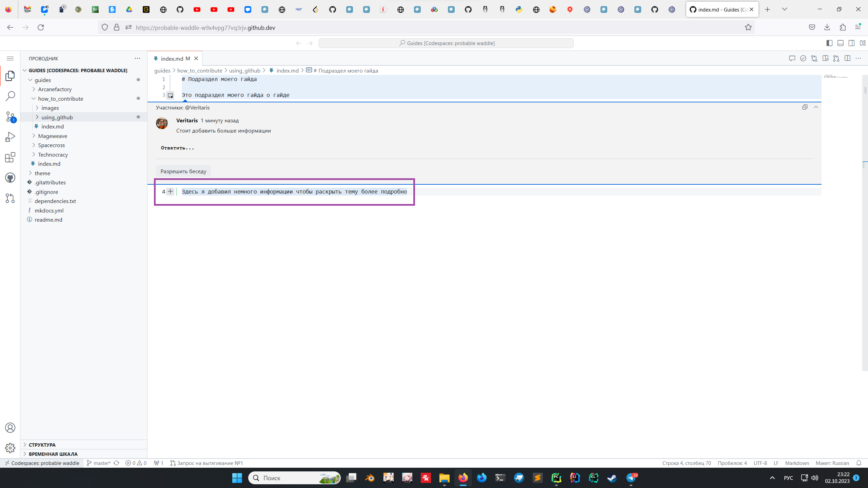
Task: Open Source Control view with badge
Action: (x=10, y=117)
